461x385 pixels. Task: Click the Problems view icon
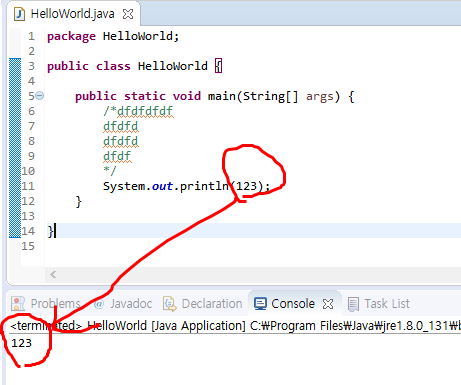[18, 304]
